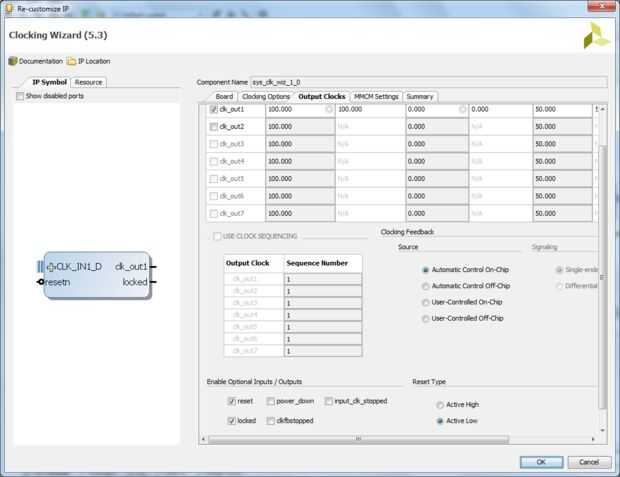Open the Summary tab
Image resolution: width=620 pixels, height=477 pixels.
(x=420, y=97)
